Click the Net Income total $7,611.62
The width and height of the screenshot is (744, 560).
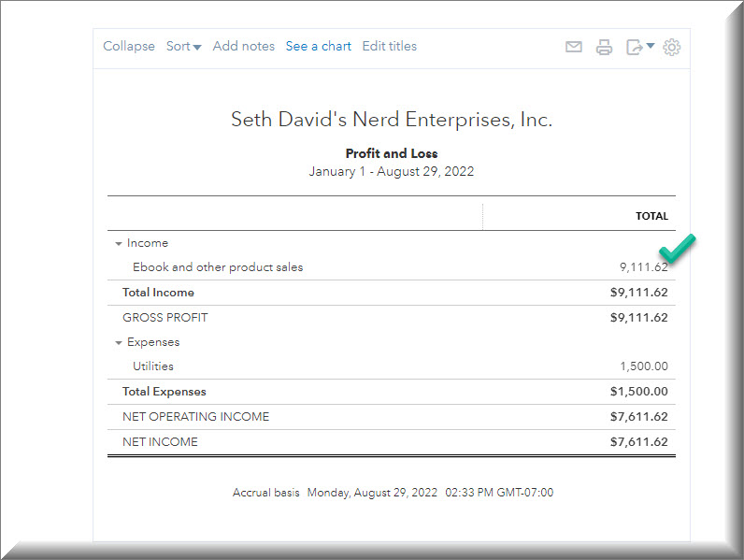point(639,442)
